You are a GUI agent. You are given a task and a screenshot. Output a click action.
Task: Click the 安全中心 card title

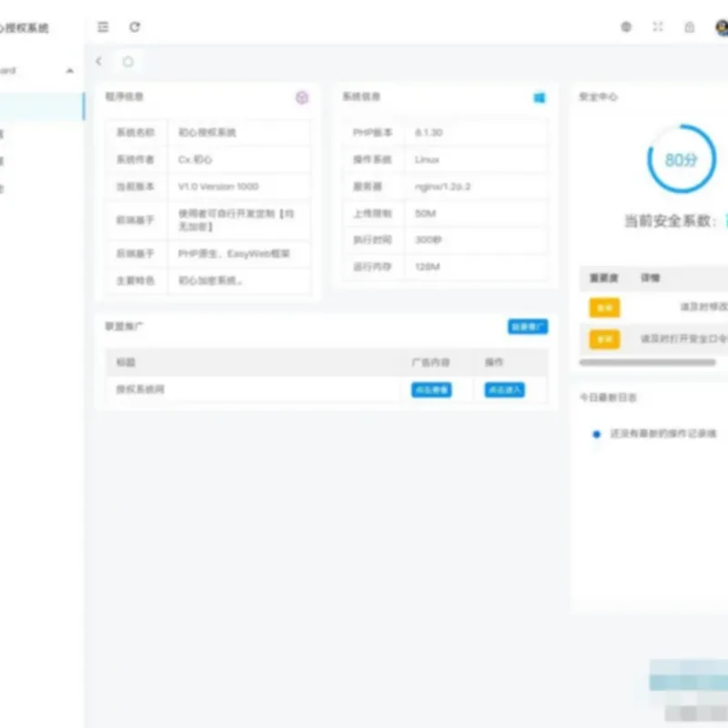[x=598, y=96]
